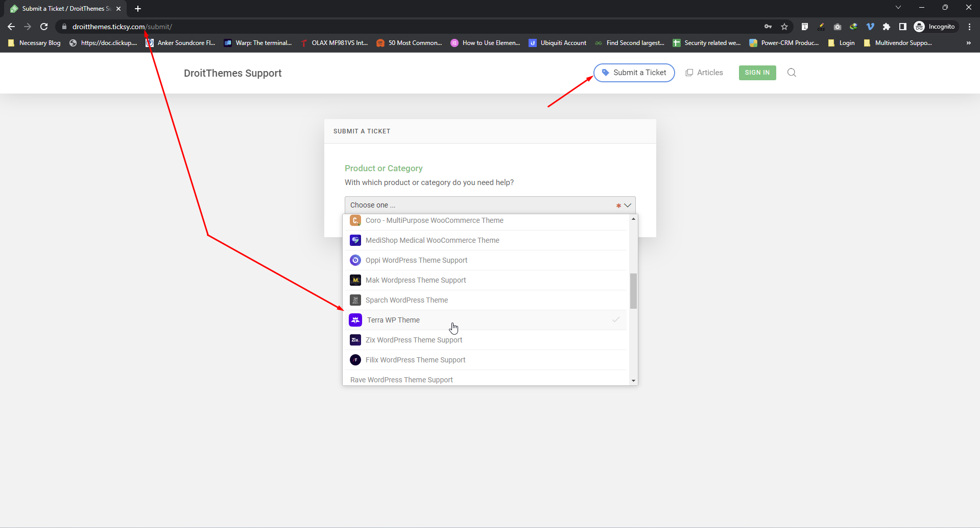The image size is (980, 528).
Task: Open the Anker Soundcore bookmark
Action: [x=181, y=43]
